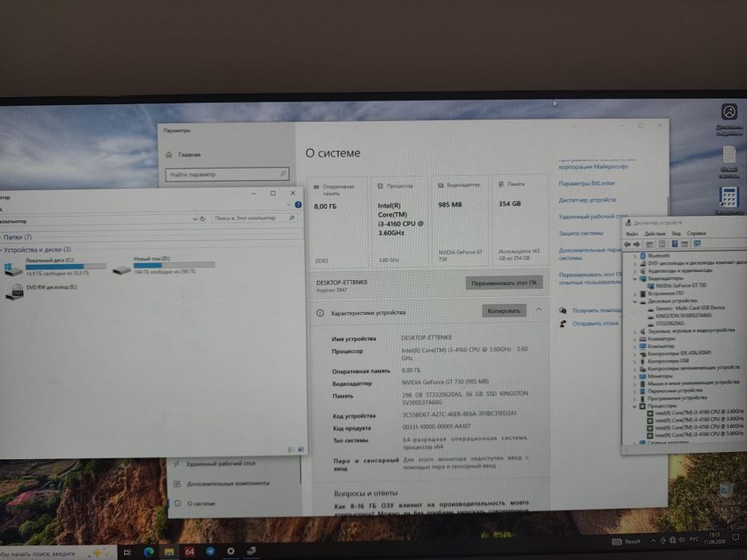Select Local Disk (C:) drive in Explorer
The height and width of the screenshot is (560, 747).
point(54,266)
